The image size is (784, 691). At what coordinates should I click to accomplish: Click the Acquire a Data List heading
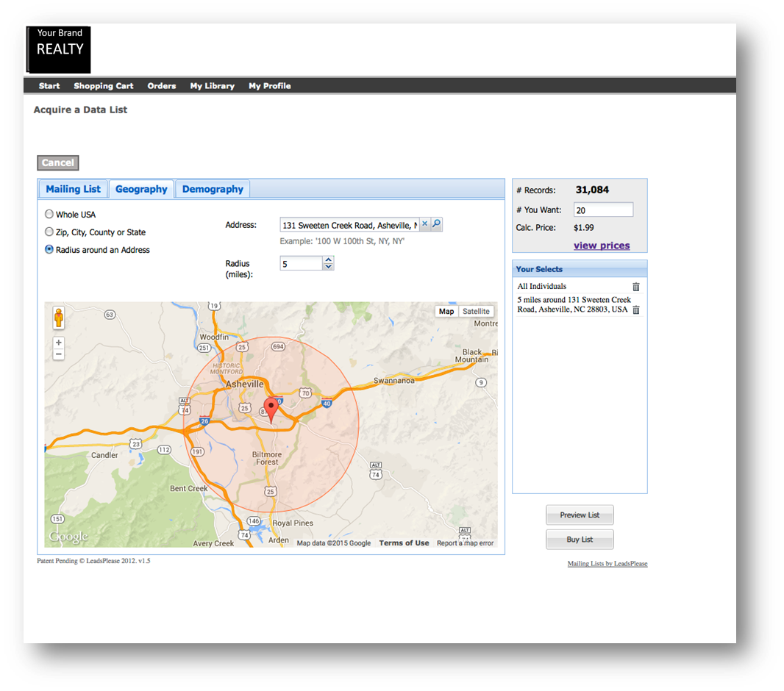point(80,110)
